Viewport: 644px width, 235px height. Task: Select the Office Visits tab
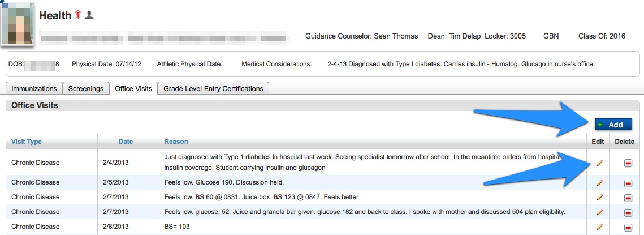pos(133,89)
